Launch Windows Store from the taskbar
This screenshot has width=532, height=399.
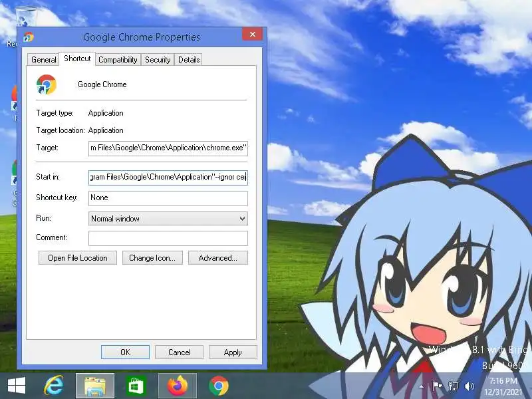pyautogui.click(x=136, y=386)
